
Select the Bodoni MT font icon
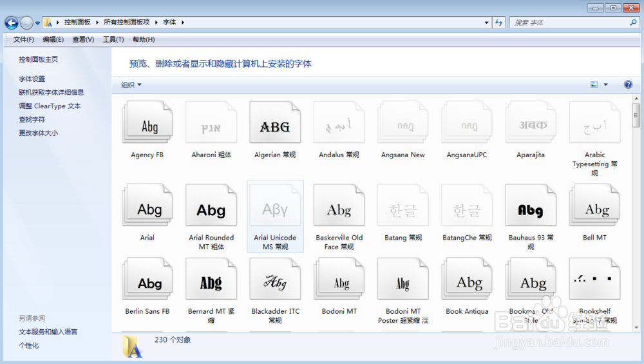339,279
